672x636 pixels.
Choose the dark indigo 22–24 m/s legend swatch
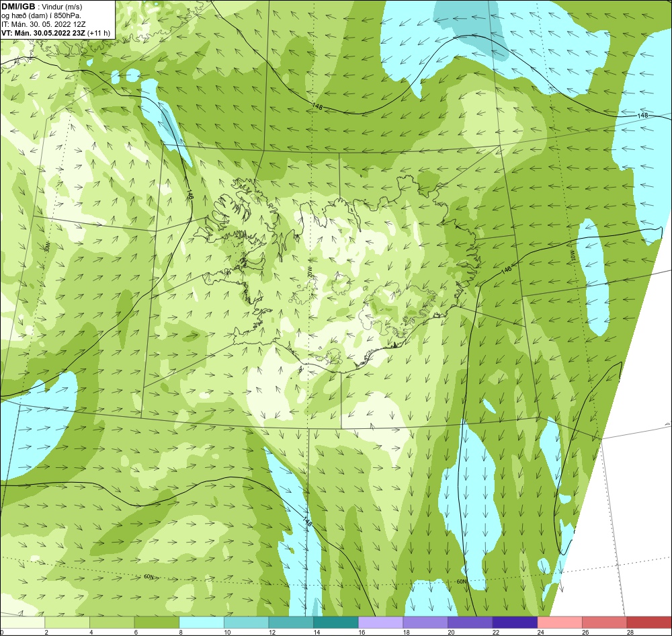click(515, 623)
